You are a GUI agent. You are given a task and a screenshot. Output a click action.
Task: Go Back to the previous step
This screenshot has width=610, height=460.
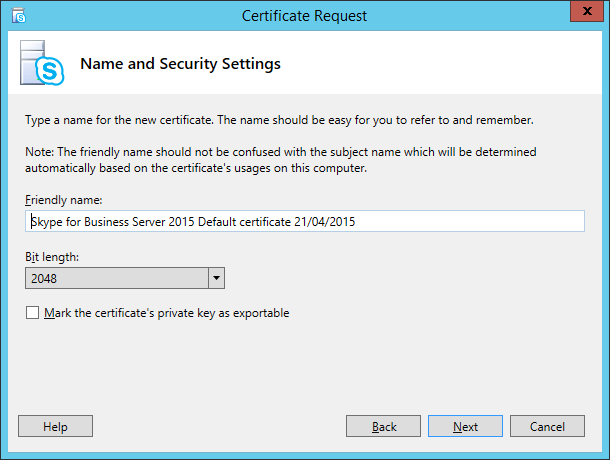click(x=383, y=426)
